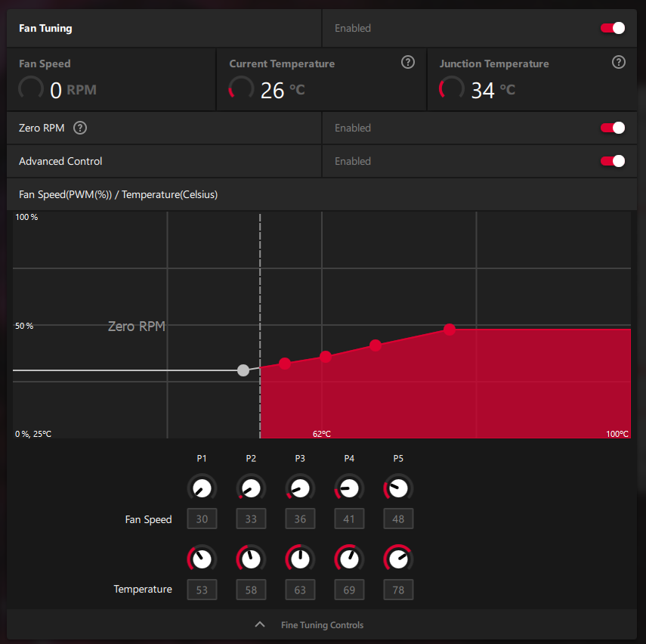Viewport: 646px width, 644px height.
Task: Disable the Fan Tuning toggle
Action: point(613,28)
